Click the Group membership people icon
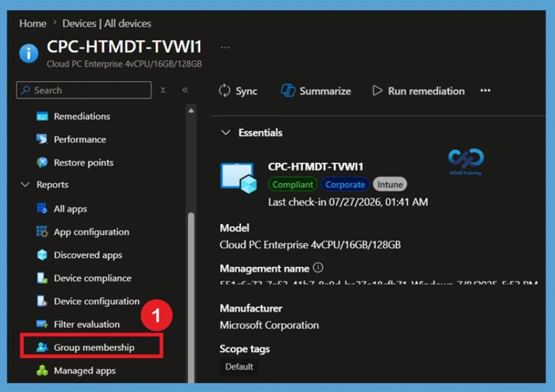The image size is (555, 392). (42, 347)
